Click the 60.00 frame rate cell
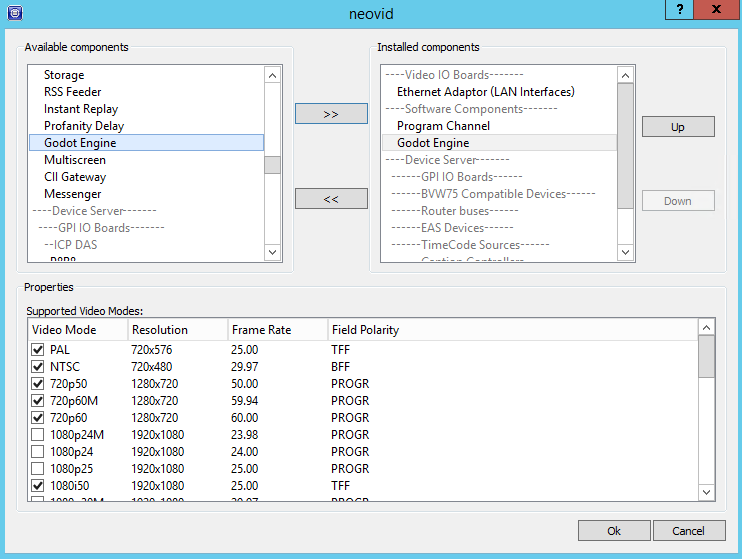This screenshot has width=742, height=559. [245, 418]
